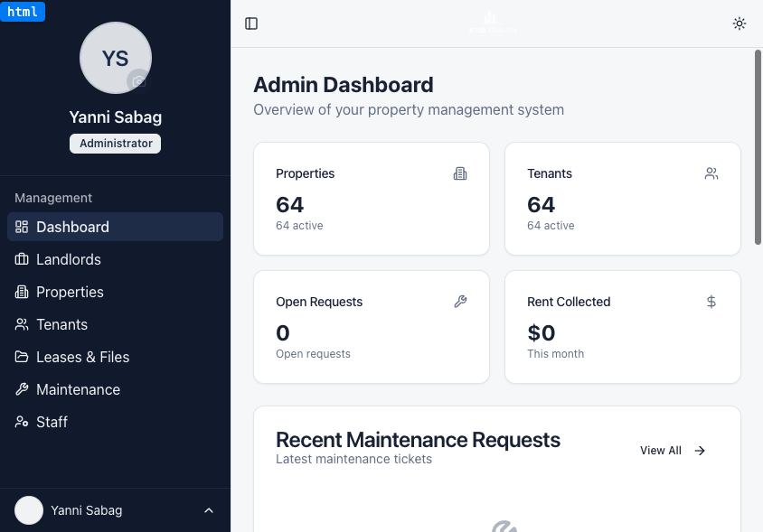
Task: Click the Open Requests wrench icon
Action: point(460,302)
